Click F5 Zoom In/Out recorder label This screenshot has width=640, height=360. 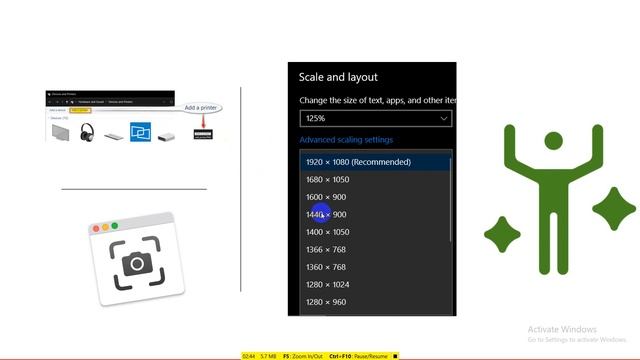303,356
